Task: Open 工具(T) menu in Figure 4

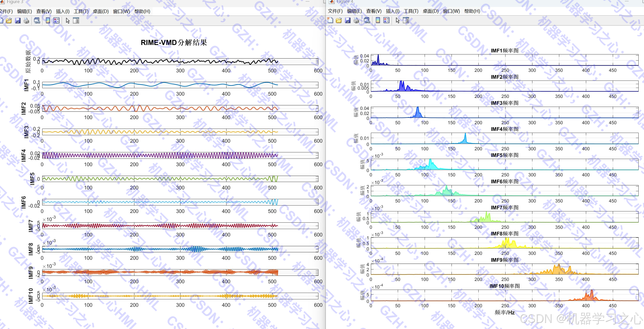Action: [411, 11]
